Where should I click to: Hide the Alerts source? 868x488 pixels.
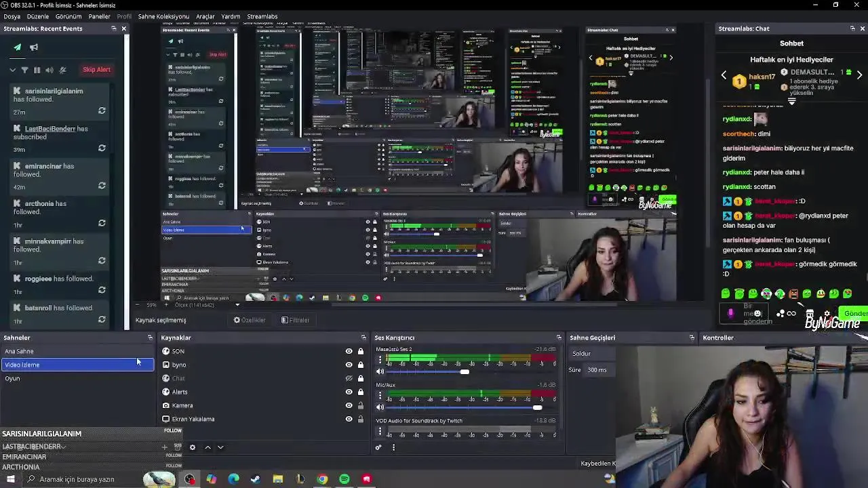(x=349, y=392)
